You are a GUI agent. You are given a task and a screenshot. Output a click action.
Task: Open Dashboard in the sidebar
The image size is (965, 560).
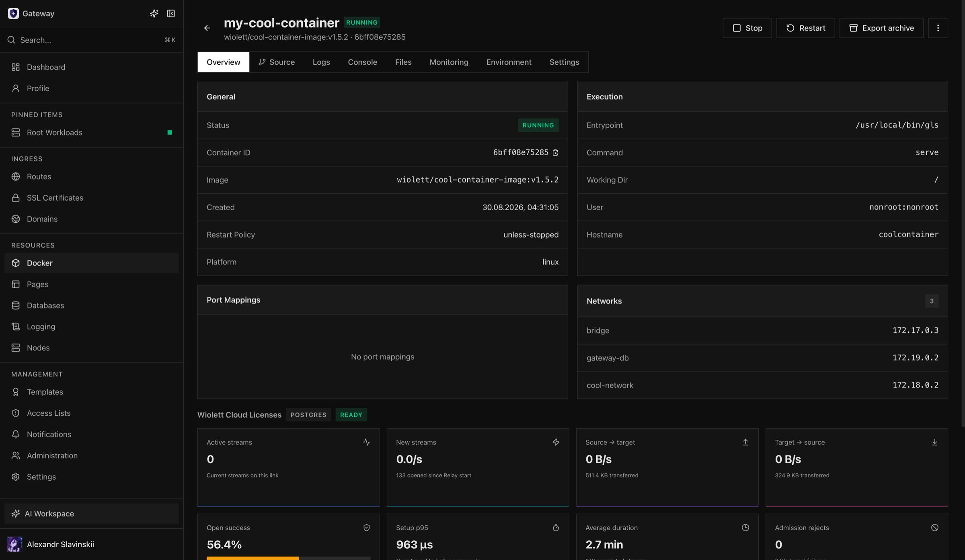click(x=92, y=67)
